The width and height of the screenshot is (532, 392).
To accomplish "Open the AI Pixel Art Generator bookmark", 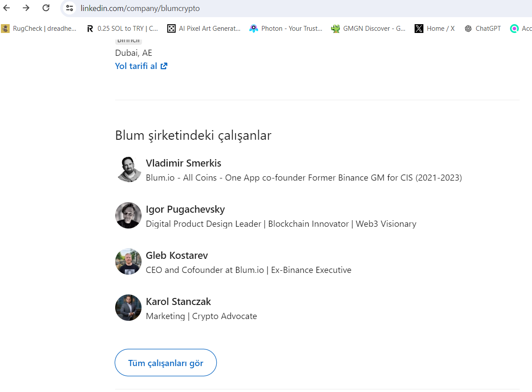I will [204, 29].
